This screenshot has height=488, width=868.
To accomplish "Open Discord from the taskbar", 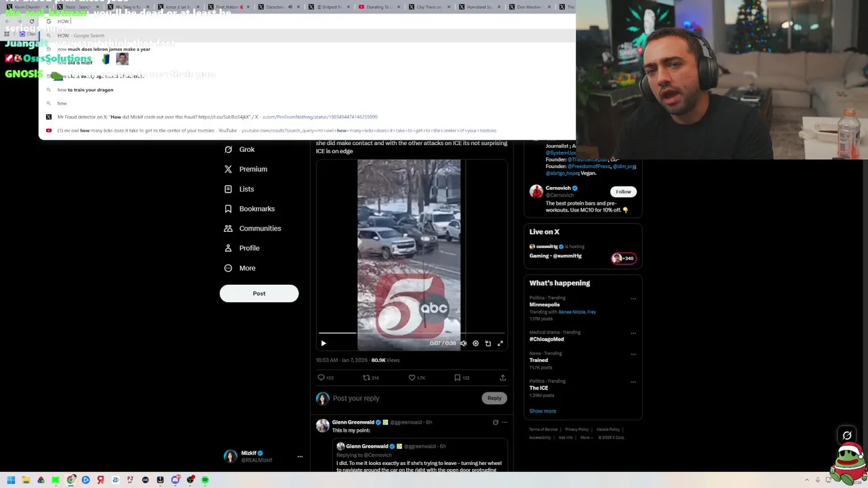I will (x=175, y=480).
